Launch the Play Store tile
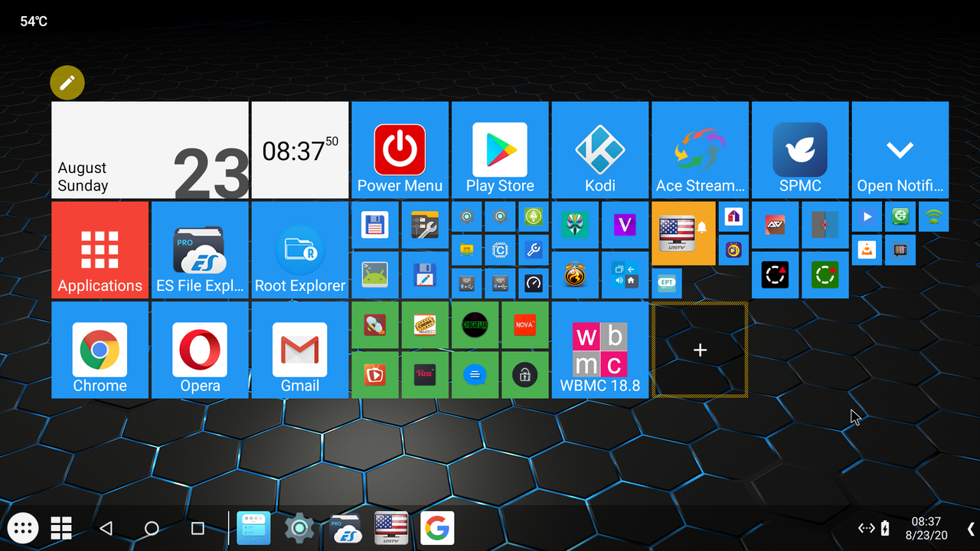Image resolution: width=980 pixels, height=551 pixels. (x=500, y=150)
